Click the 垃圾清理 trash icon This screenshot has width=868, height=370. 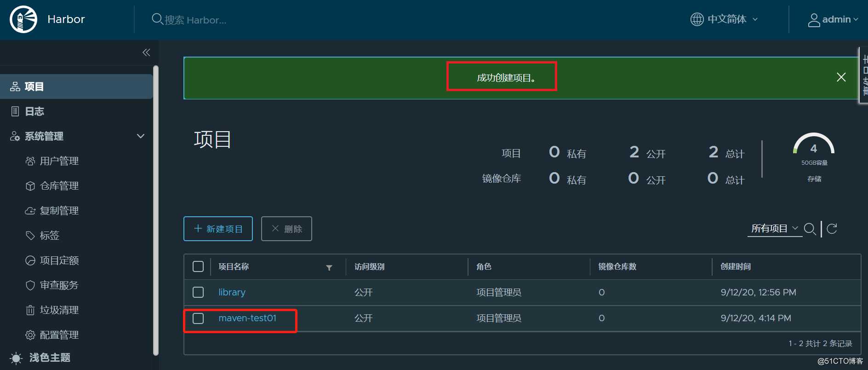pos(30,310)
